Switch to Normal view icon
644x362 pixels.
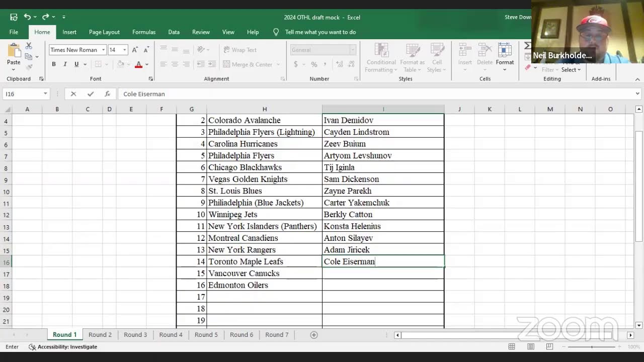[x=512, y=347]
